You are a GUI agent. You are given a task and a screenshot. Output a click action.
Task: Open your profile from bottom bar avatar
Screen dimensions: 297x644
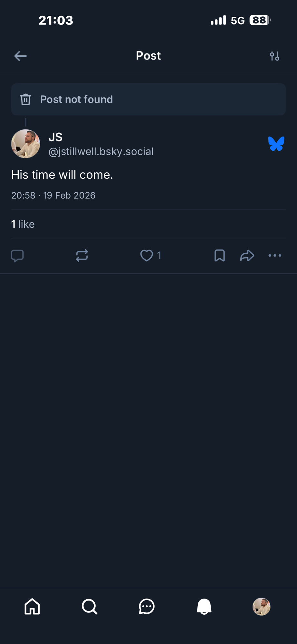tap(261, 607)
